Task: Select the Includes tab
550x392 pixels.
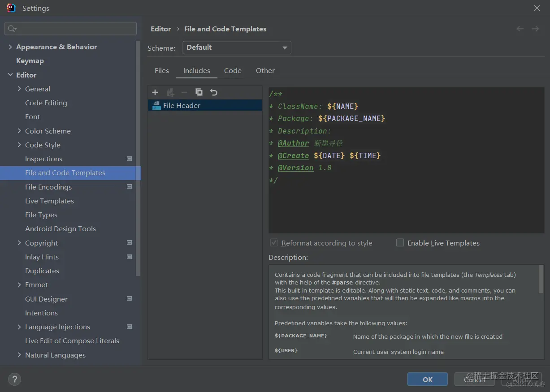Action: (197, 71)
